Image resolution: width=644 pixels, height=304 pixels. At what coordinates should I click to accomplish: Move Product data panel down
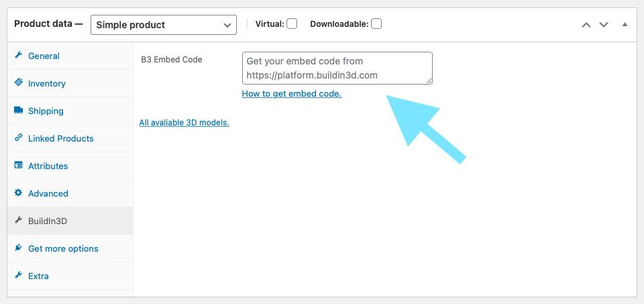[603, 25]
